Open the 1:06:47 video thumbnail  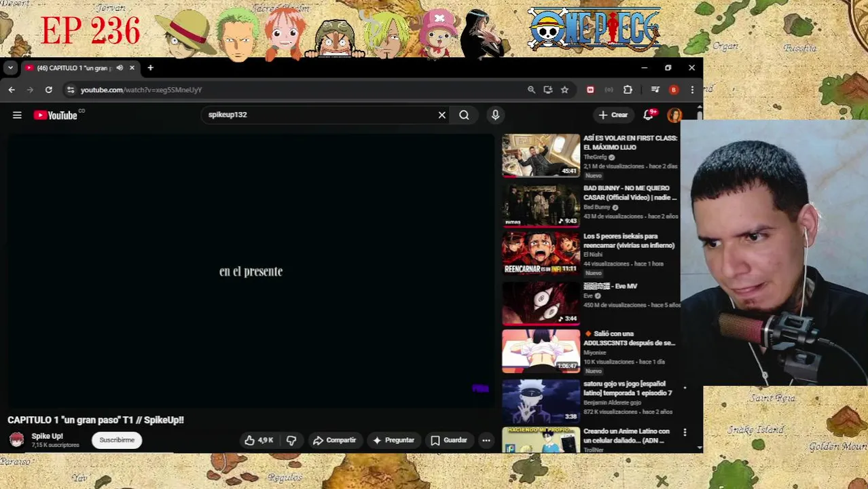click(541, 351)
